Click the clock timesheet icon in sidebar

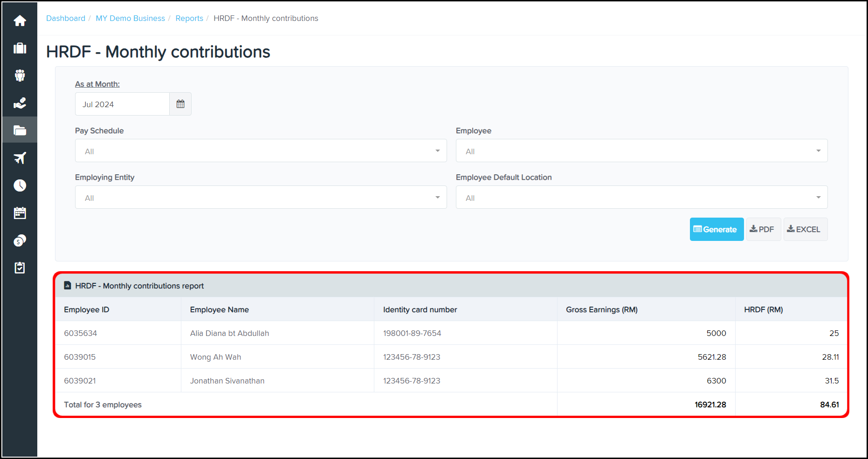[x=20, y=185]
